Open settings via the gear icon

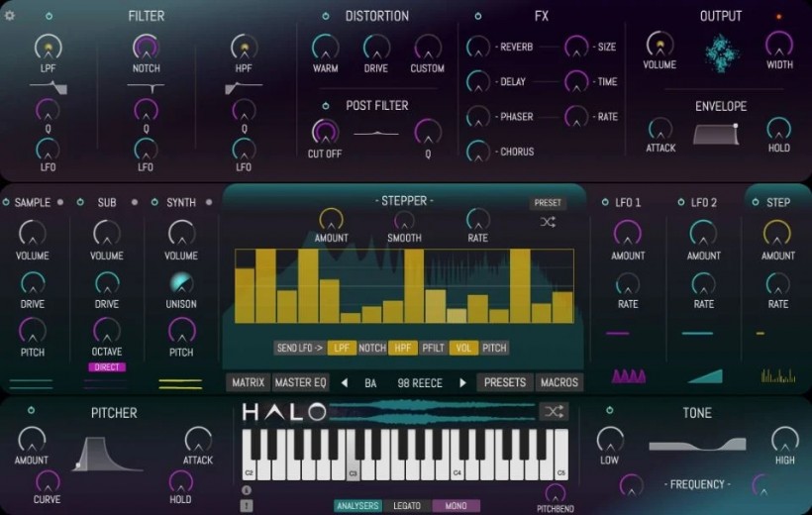point(10,16)
